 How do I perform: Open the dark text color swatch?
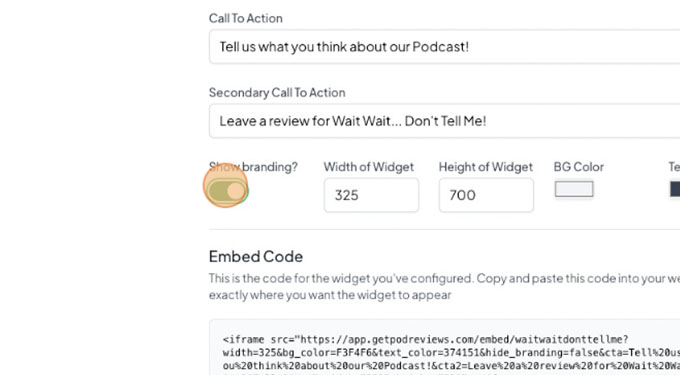675,189
